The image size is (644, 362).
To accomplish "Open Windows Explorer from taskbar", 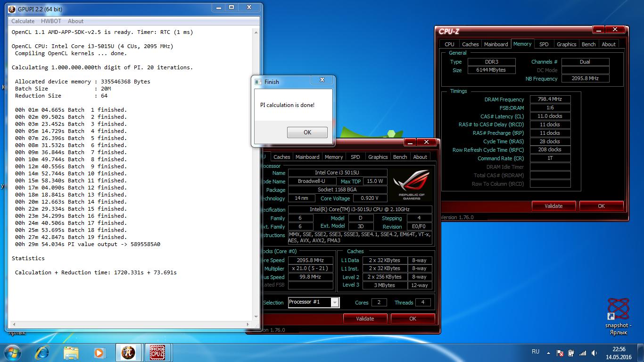I will click(x=71, y=352).
